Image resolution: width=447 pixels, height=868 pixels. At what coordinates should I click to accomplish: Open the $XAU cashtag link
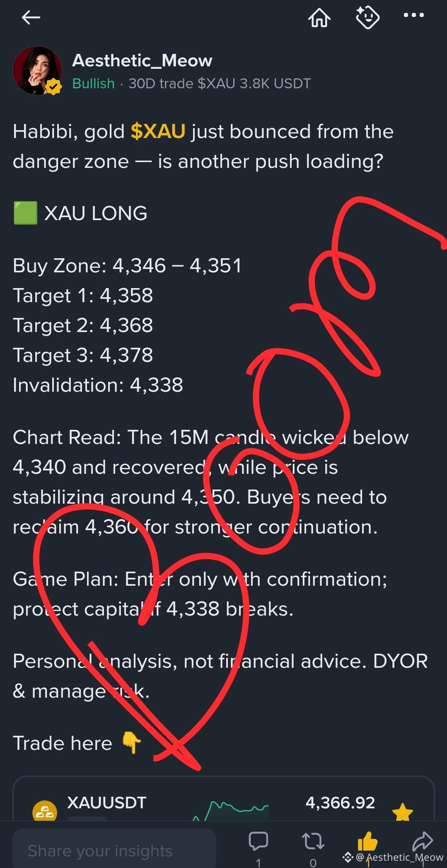point(158,131)
